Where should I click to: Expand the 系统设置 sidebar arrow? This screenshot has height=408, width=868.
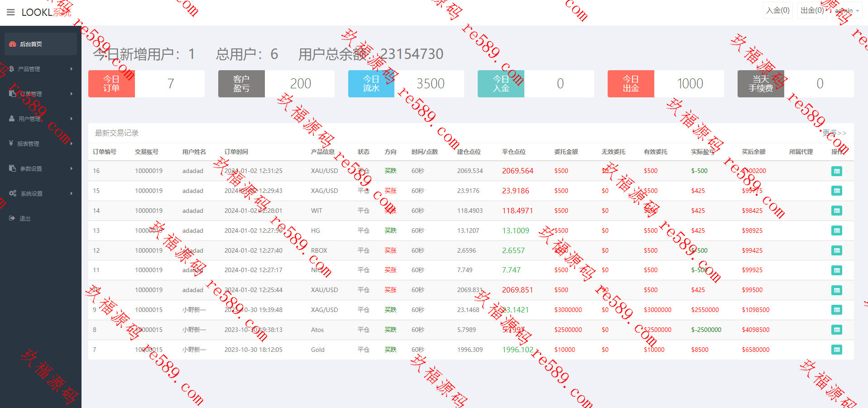[72, 193]
